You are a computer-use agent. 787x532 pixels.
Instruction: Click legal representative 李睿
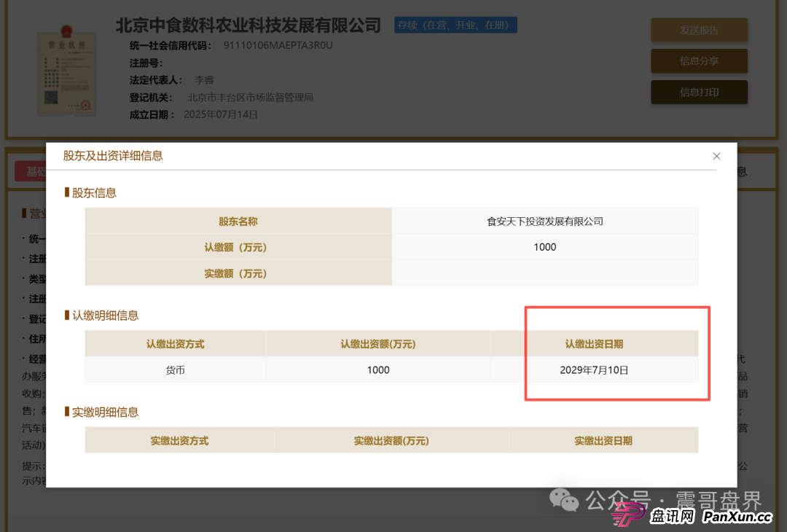(204, 79)
